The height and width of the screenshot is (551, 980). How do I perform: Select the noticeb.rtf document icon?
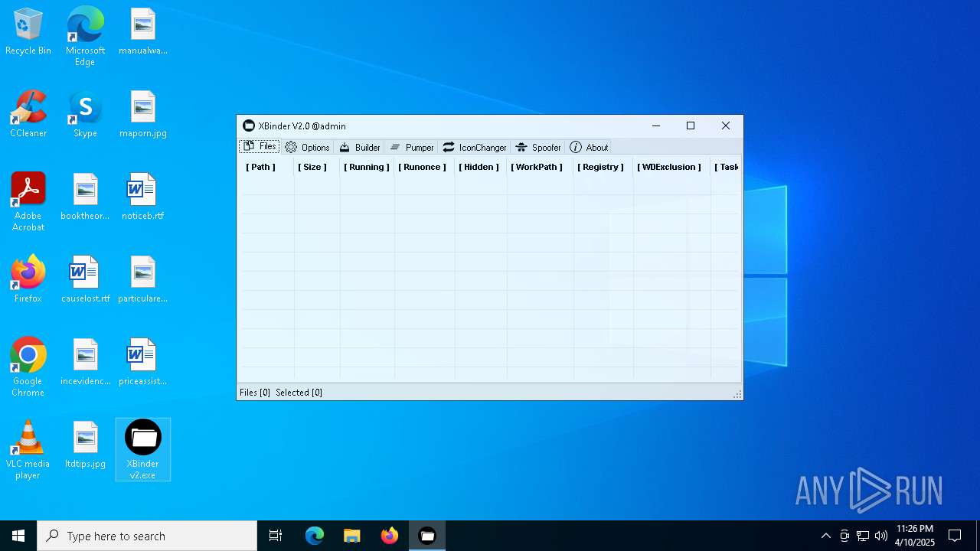click(x=143, y=197)
